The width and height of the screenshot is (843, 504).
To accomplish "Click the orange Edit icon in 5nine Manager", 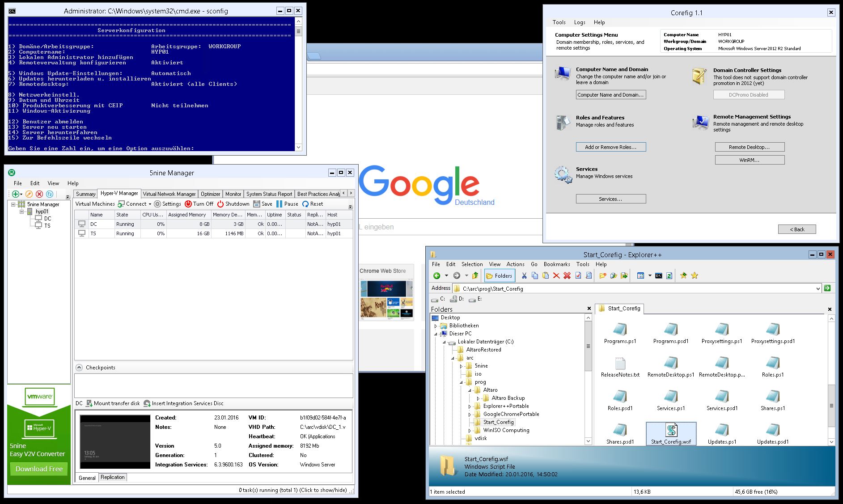I will click(x=29, y=194).
